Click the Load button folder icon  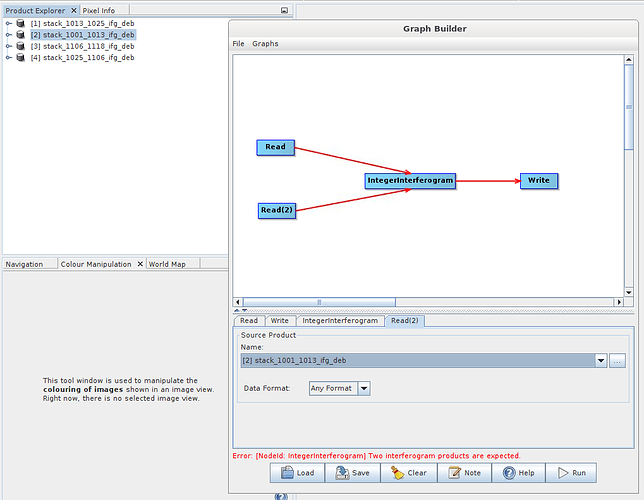pos(287,472)
